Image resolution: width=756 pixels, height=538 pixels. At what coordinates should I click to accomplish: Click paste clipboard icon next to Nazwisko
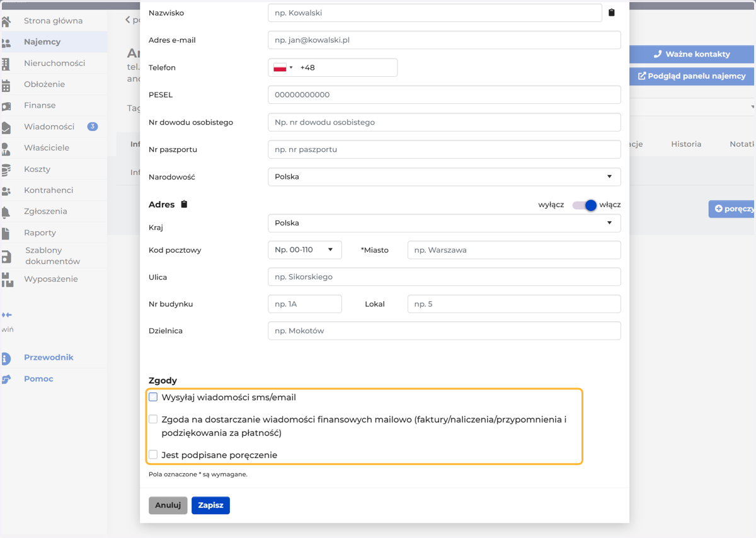(x=612, y=12)
